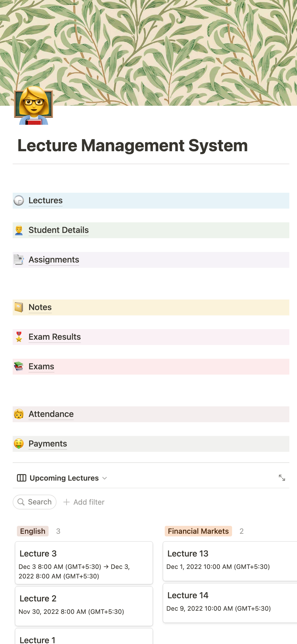Click the clock icon beside Lectures
This screenshot has height=644, width=297.
(19, 201)
